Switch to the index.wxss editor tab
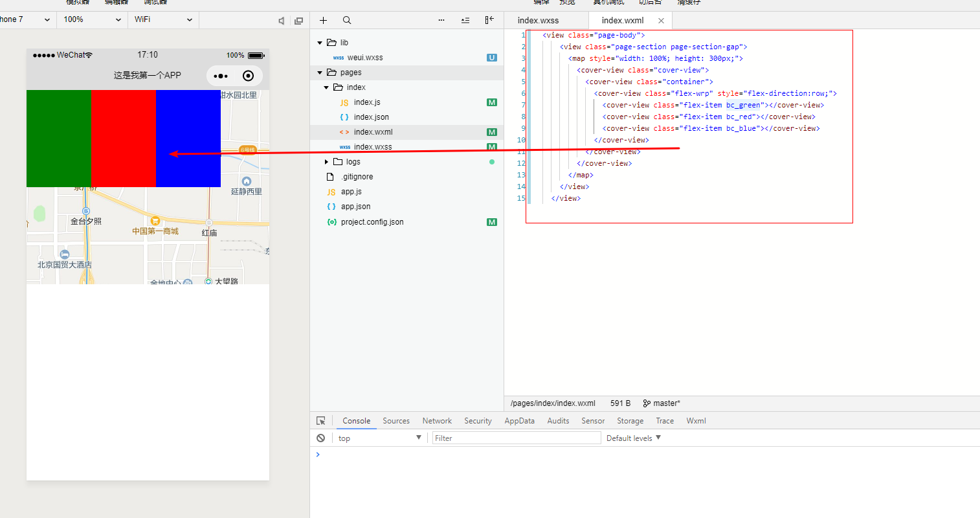The height and width of the screenshot is (518, 980). click(538, 21)
